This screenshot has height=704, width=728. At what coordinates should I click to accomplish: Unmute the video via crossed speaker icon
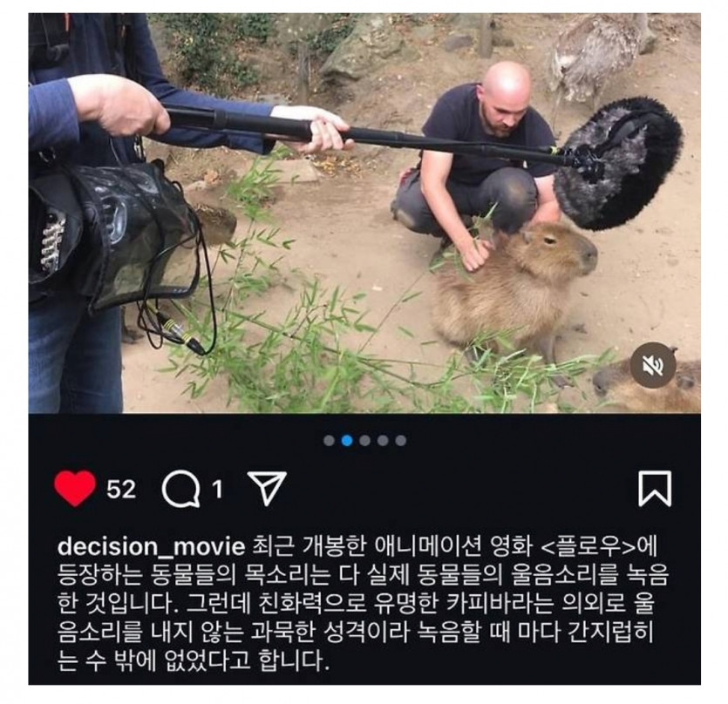(654, 365)
